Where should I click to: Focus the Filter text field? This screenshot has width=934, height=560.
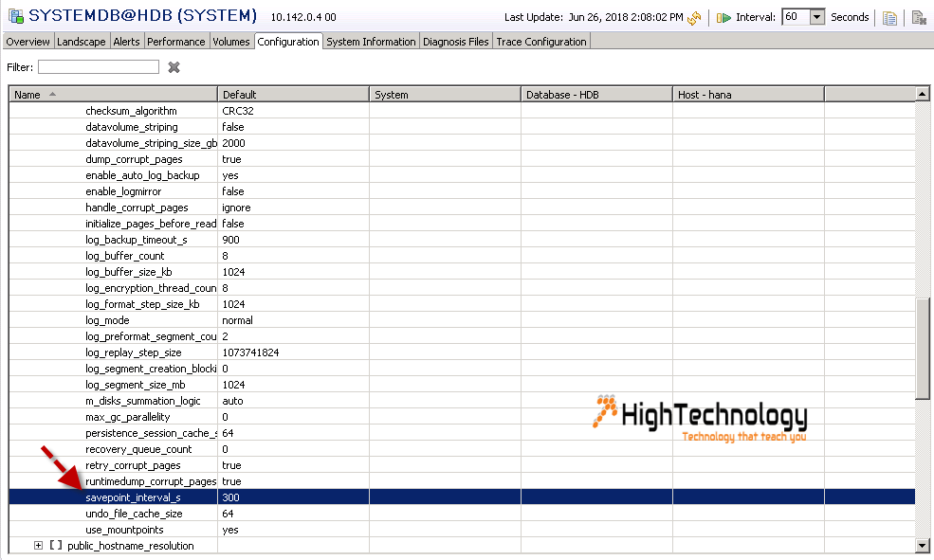point(99,66)
